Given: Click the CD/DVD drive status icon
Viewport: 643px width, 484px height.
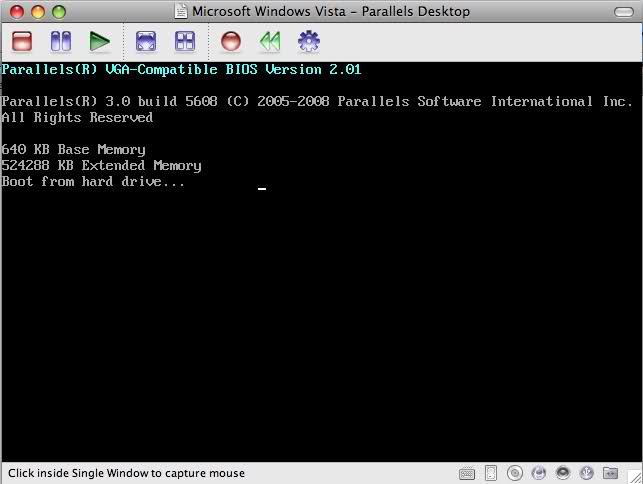Looking at the screenshot, I should coord(515,473).
